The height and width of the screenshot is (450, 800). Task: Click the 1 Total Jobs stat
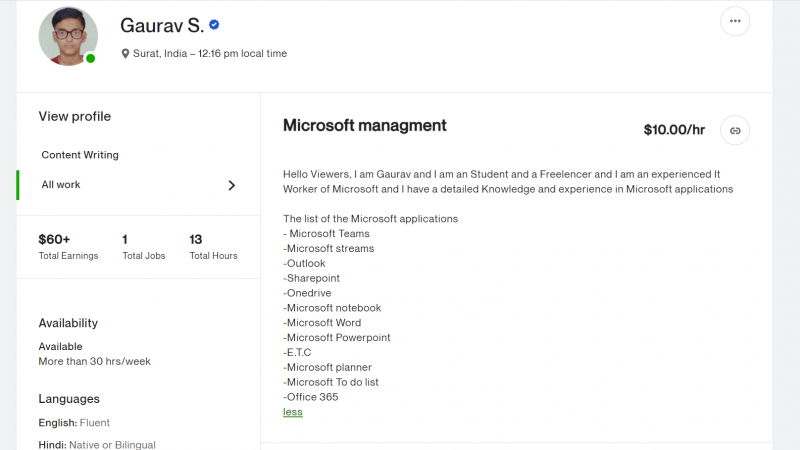pyautogui.click(x=144, y=247)
